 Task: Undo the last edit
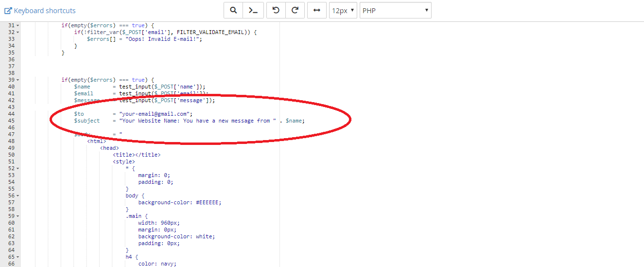(x=276, y=10)
